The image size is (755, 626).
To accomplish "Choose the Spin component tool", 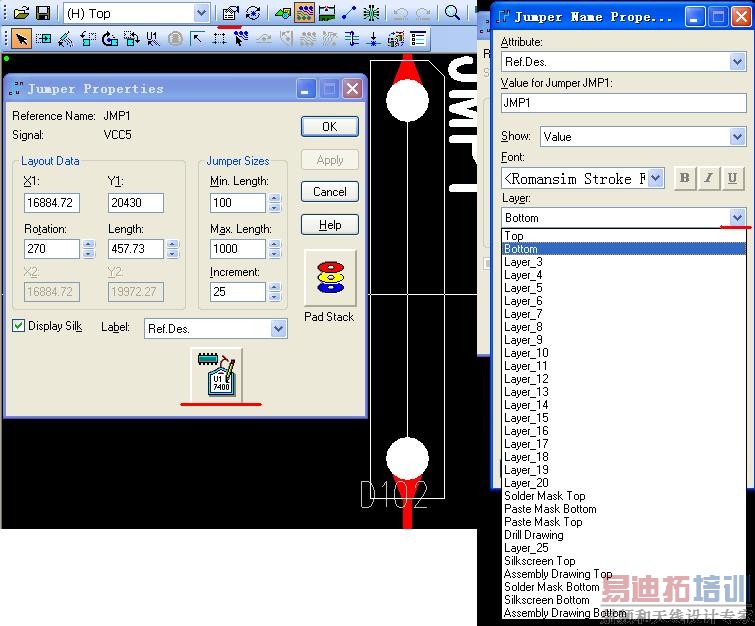I will [110, 39].
